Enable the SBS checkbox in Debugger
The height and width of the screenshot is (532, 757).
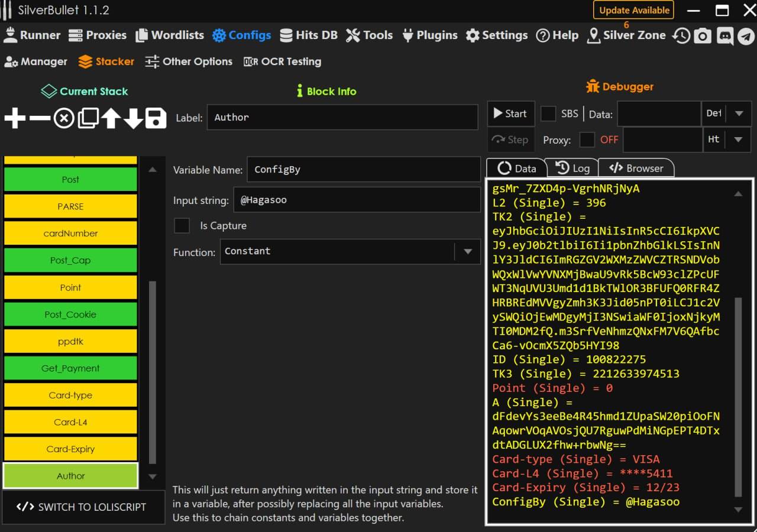548,113
